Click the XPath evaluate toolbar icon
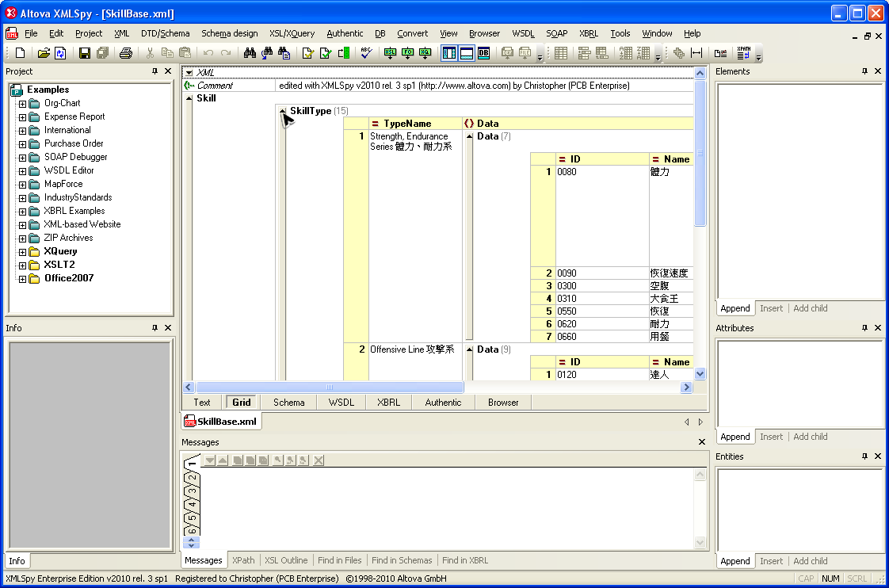 pos(743,53)
